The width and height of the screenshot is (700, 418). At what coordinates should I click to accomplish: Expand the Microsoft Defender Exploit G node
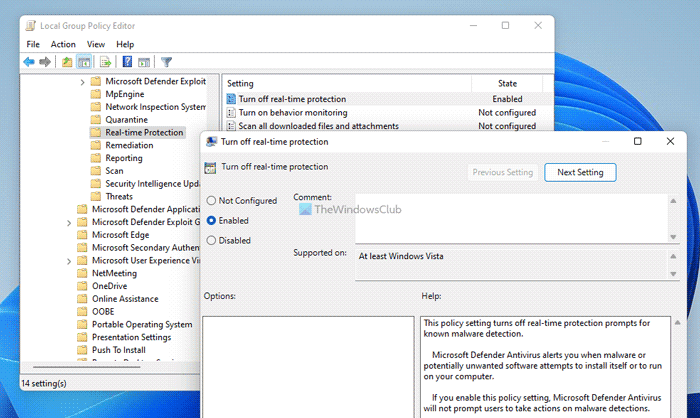[69, 222]
